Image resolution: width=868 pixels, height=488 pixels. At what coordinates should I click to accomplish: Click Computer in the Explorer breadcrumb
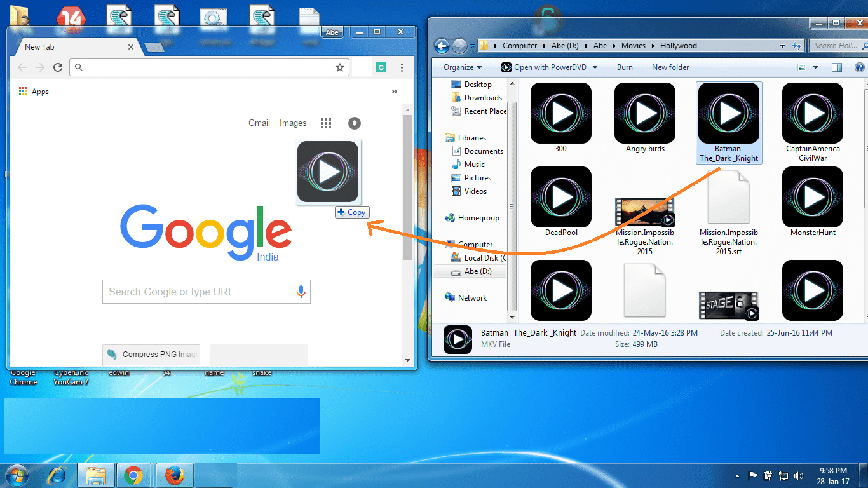coord(520,46)
